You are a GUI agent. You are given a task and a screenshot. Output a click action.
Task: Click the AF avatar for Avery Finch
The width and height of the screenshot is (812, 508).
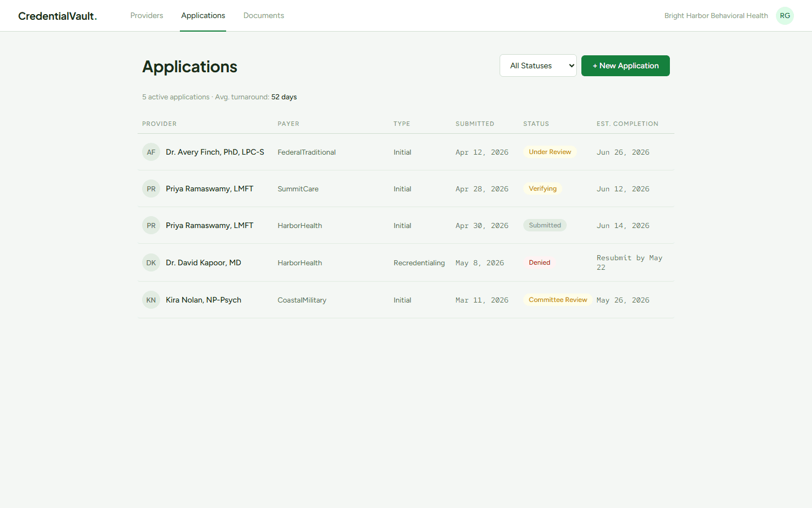[151, 152]
